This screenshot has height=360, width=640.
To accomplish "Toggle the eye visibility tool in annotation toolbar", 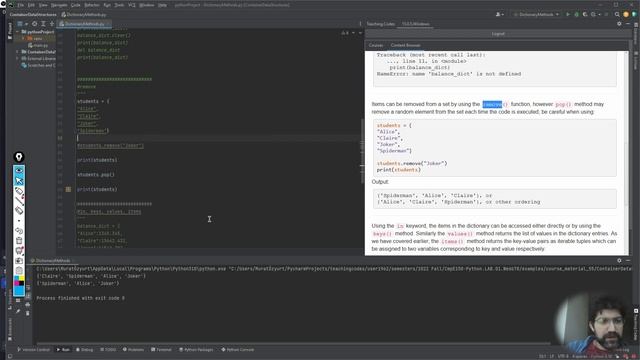I will click(19, 170).
